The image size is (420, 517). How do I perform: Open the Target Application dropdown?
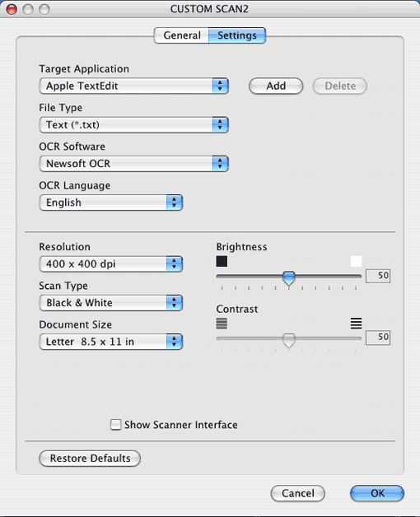coord(133,86)
